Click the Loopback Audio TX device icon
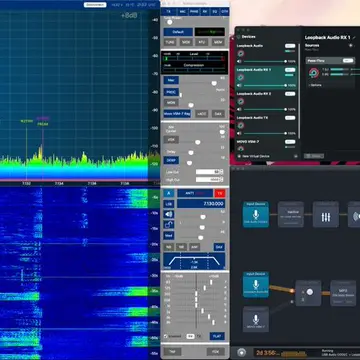 (x=241, y=125)
